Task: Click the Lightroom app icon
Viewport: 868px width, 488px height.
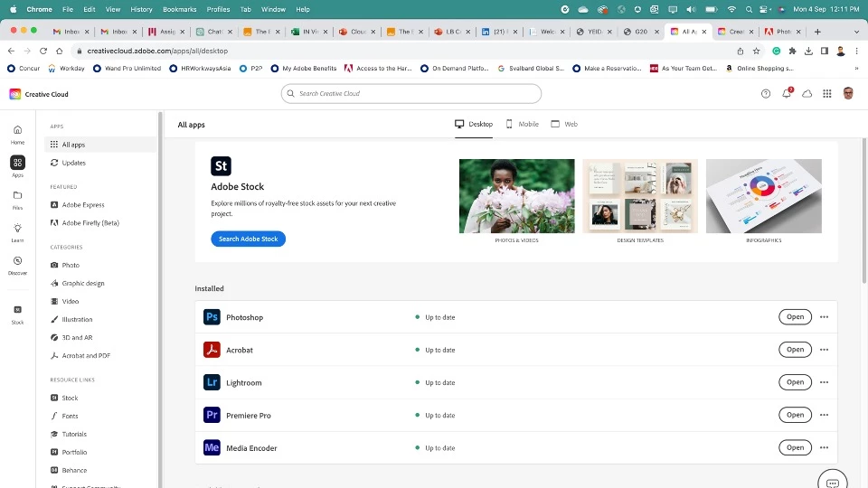Action: pyautogui.click(x=212, y=382)
